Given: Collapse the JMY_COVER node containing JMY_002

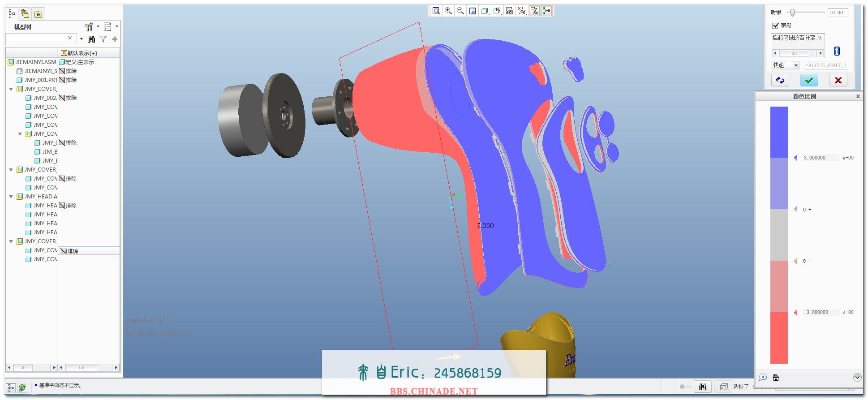Looking at the screenshot, I should click(x=11, y=89).
